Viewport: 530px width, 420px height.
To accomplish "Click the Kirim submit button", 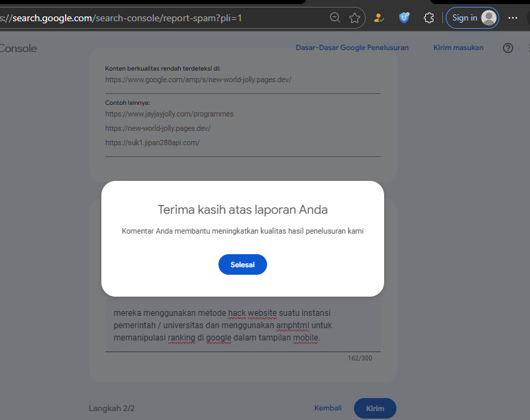I will (x=375, y=408).
